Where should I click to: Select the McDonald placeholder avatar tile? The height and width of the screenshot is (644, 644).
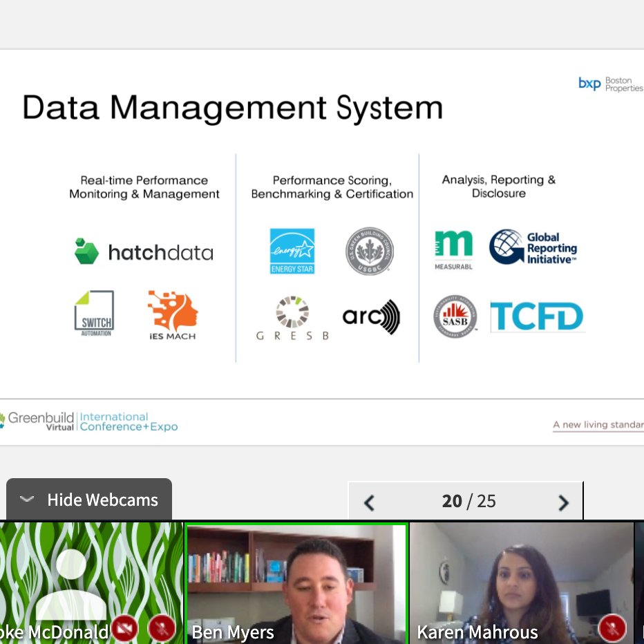(91, 583)
